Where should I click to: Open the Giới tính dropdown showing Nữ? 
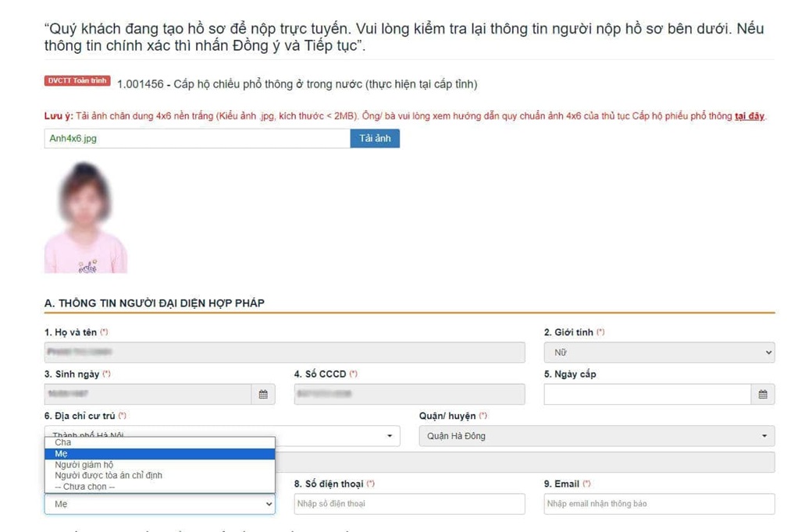(658, 352)
